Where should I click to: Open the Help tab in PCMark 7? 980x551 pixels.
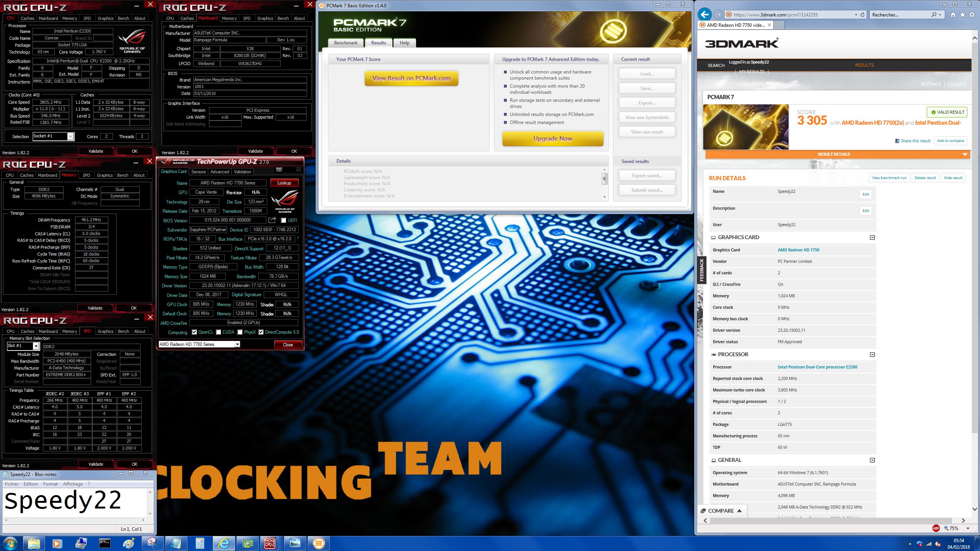405,43
